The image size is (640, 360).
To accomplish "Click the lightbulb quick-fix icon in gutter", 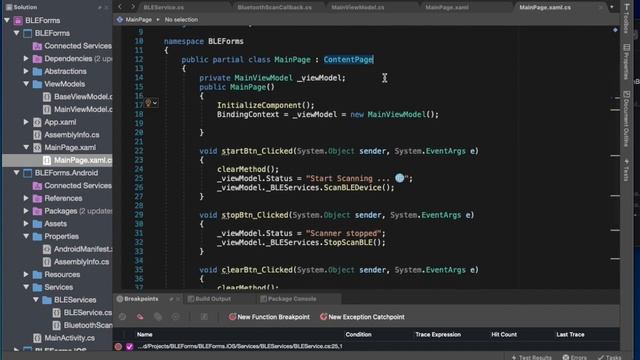I will [149, 103].
